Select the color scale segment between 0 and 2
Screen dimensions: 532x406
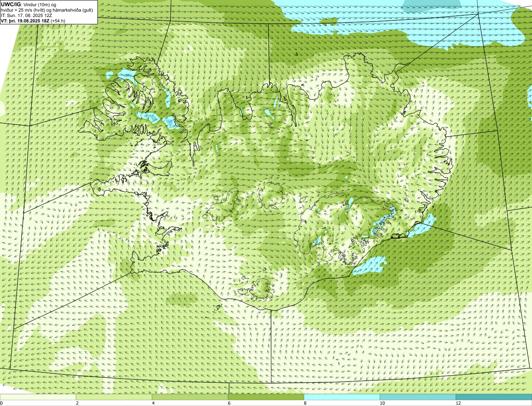point(38,397)
